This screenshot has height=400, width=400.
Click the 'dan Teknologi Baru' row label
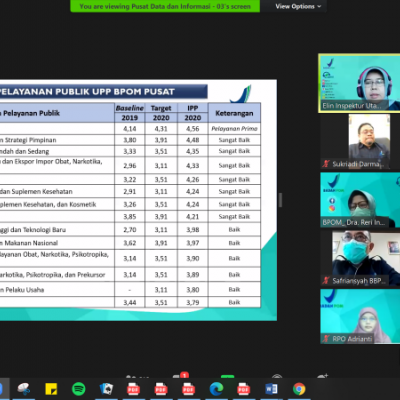(38, 230)
